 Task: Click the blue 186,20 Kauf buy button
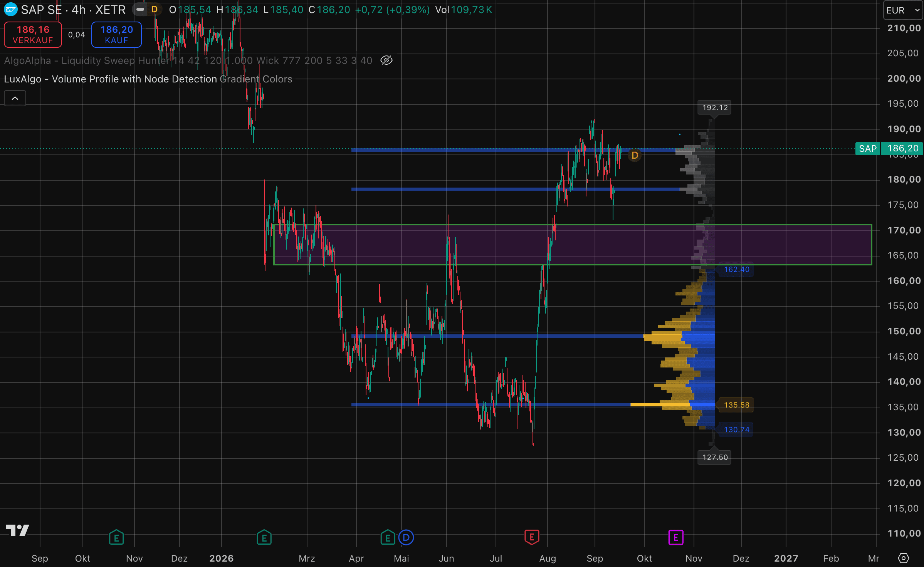pyautogui.click(x=116, y=35)
